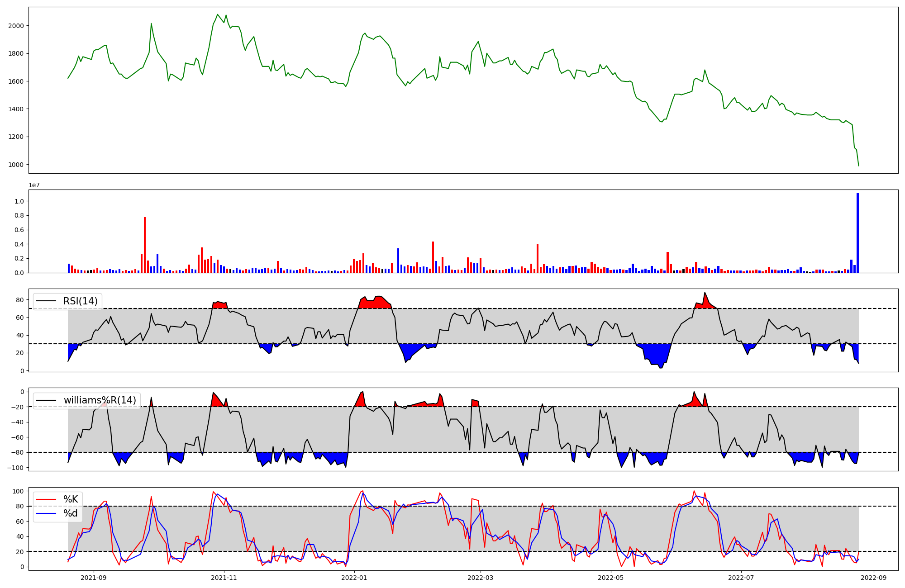The image size is (905, 588).
Task: Click the 2022-01 x-axis date label
Action: pos(354,578)
